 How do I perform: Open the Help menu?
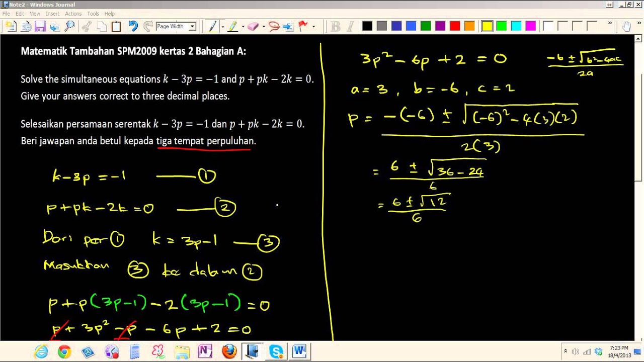coord(109,14)
